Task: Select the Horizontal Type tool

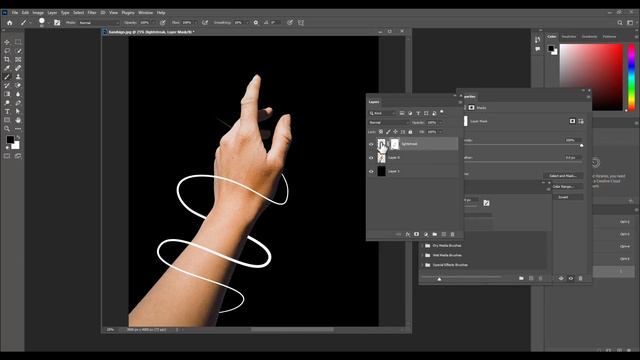Action: coord(7,111)
